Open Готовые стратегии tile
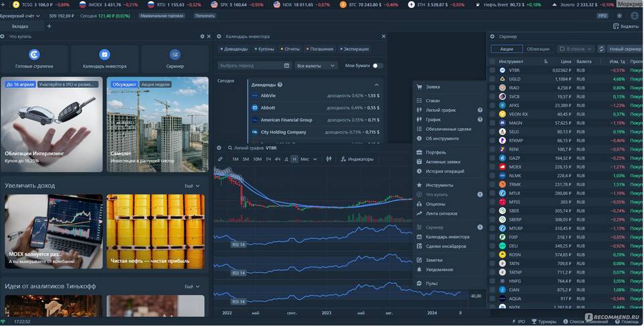Viewport: 644px width, 326px height. click(34, 59)
